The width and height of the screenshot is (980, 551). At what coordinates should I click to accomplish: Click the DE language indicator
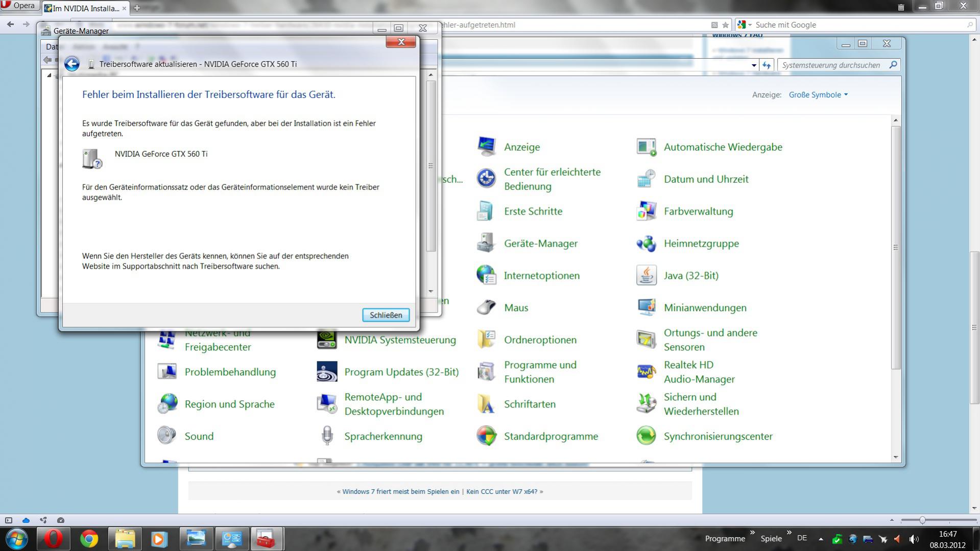[x=802, y=538]
